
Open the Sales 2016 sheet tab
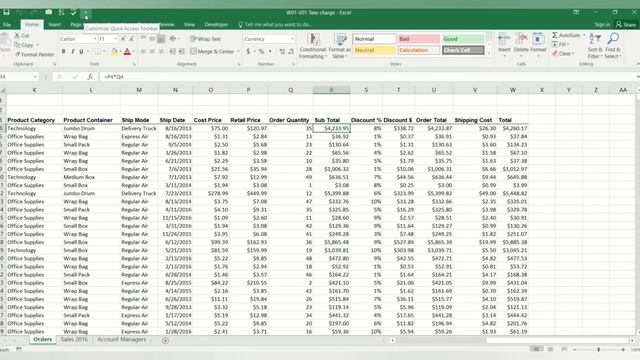pos(74,340)
